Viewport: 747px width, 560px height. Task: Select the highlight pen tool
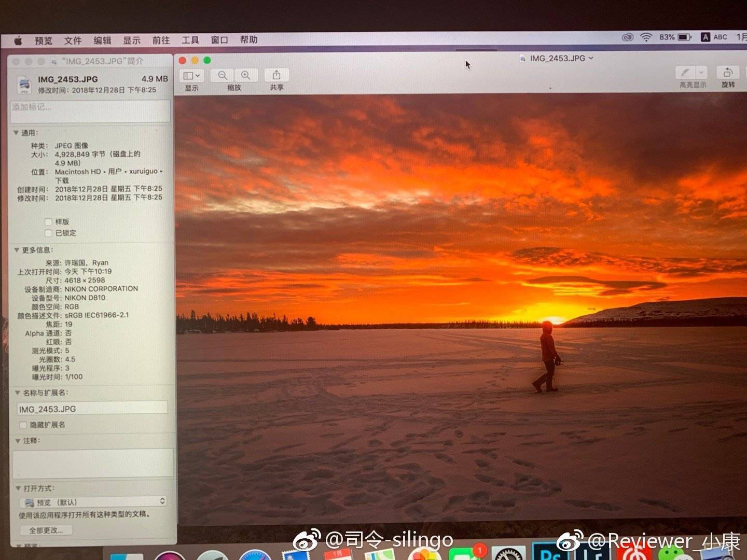685,73
